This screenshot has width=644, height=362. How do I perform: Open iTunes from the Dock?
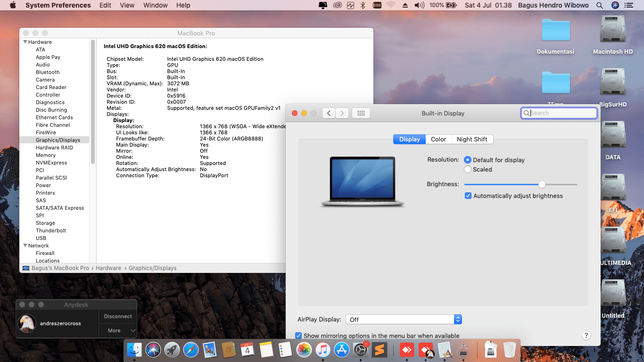pos(323,350)
